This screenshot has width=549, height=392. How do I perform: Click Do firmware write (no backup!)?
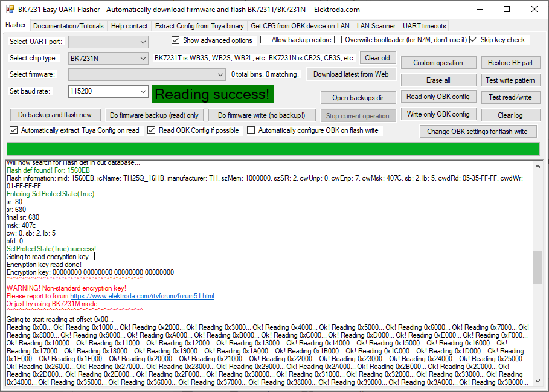[262, 115]
